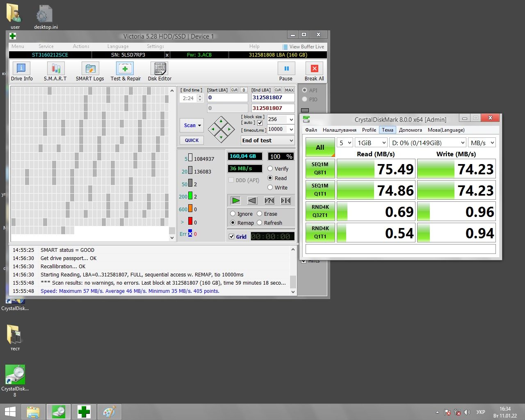Select CrystalDisk 8 desktop shortcut
525x420 pixels.
point(15,381)
